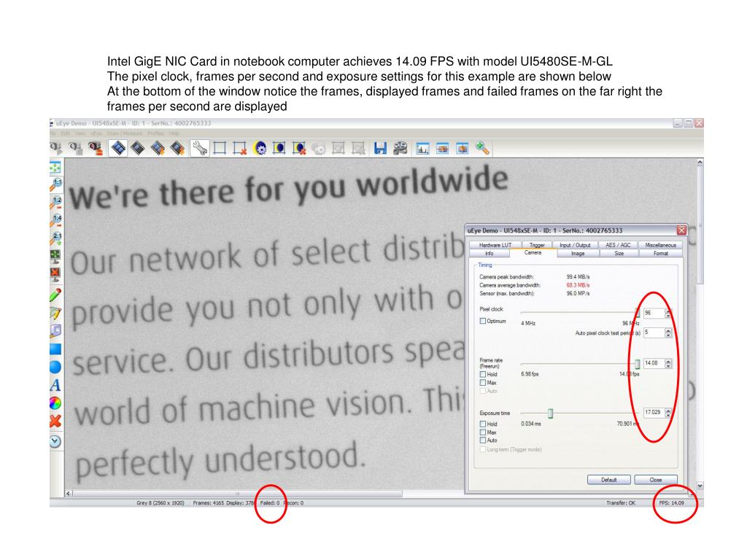Image resolution: width=747 pixels, height=560 pixels.
Task: Select the text tool letter A
Action: 55,385
